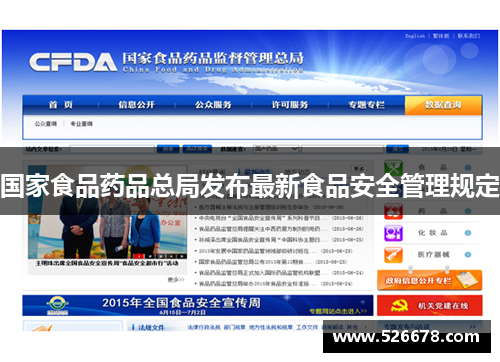Click the English language link
This screenshot has height=362, width=500.
click(x=415, y=36)
